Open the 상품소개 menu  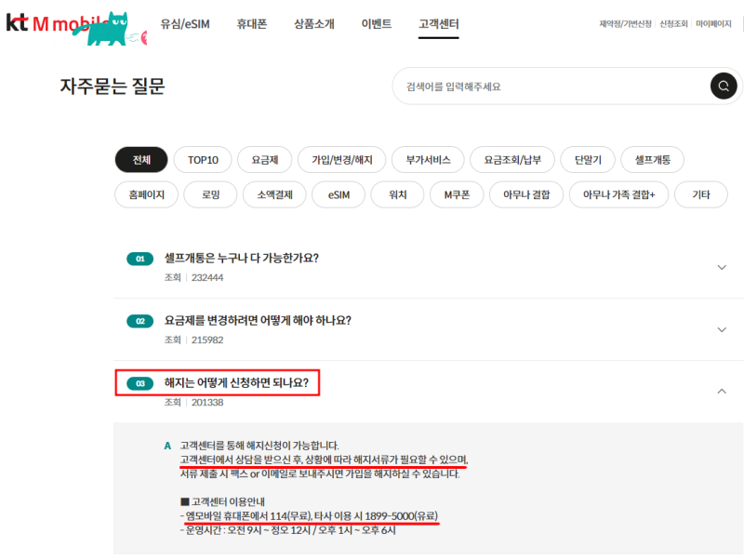(314, 24)
